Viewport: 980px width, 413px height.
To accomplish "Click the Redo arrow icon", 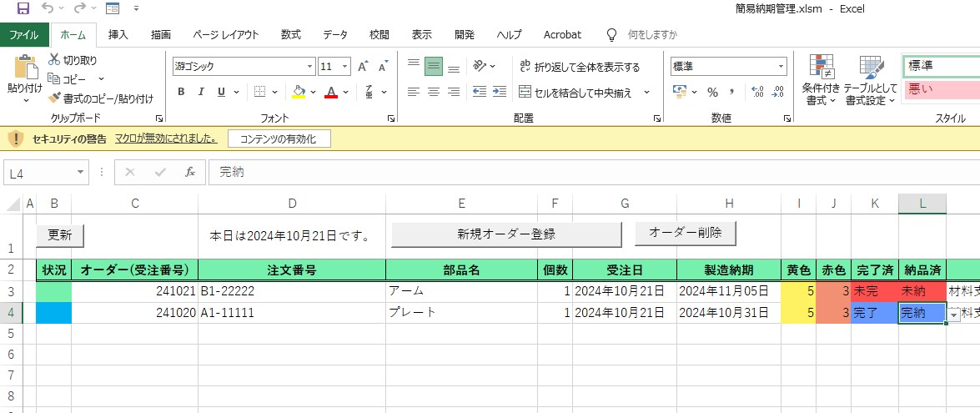I will pyautogui.click(x=79, y=8).
